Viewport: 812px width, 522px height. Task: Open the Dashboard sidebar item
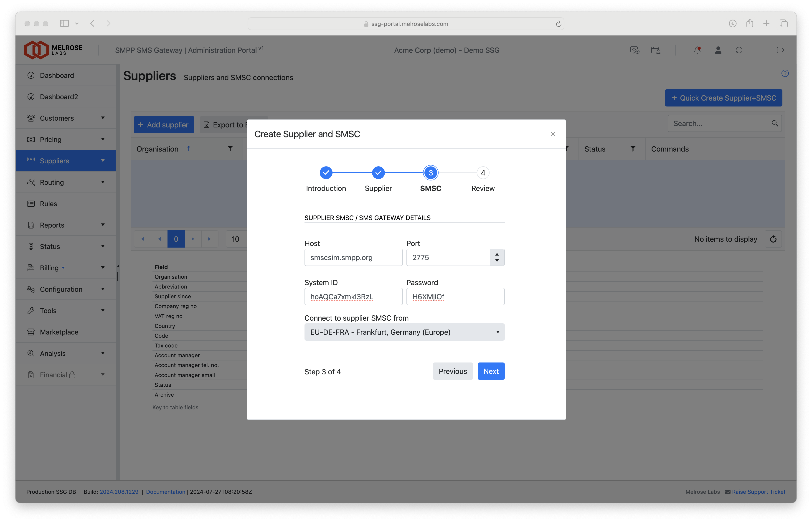[66, 75]
